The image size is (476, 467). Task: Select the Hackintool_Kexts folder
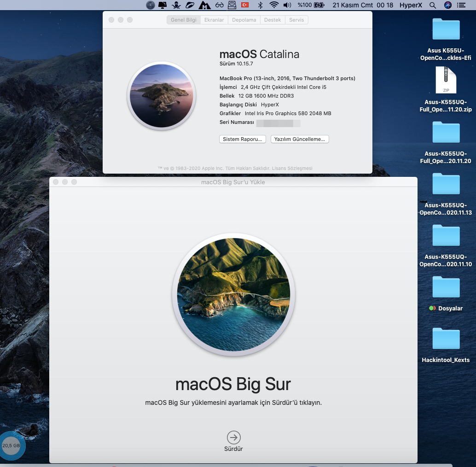446,339
